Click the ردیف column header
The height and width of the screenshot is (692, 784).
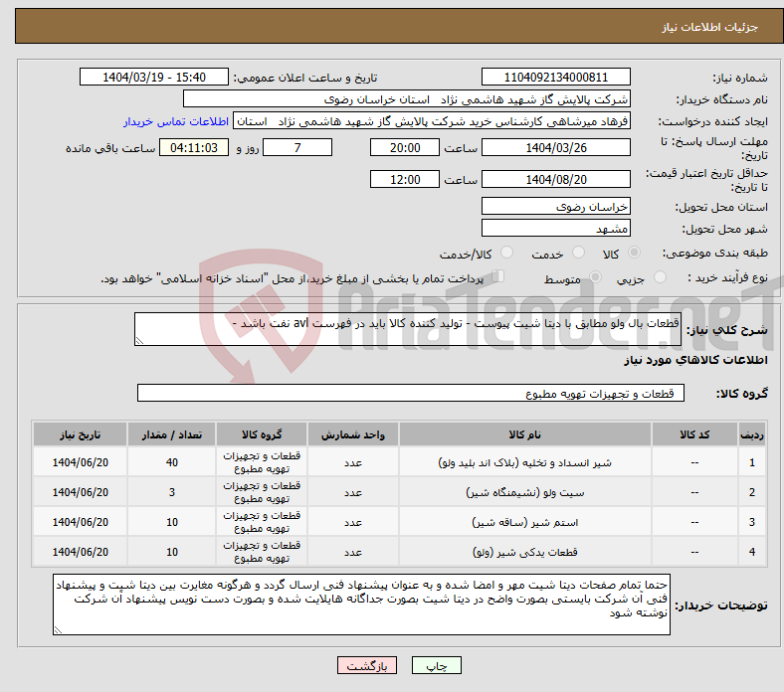coord(751,434)
